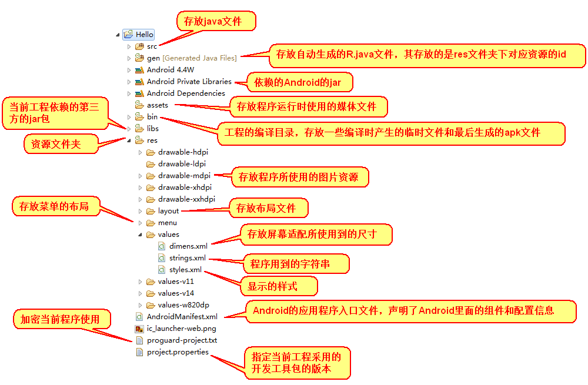This screenshot has width=588, height=385.
Task: Expand the src folder arrow
Action: click(129, 47)
